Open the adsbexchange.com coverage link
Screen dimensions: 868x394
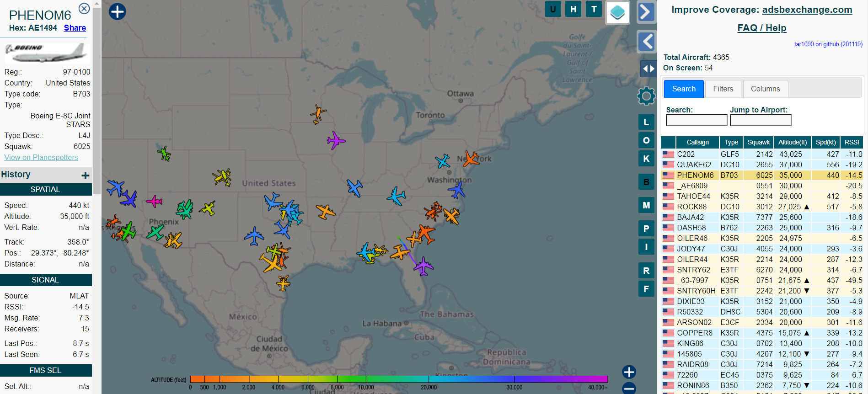tap(807, 10)
